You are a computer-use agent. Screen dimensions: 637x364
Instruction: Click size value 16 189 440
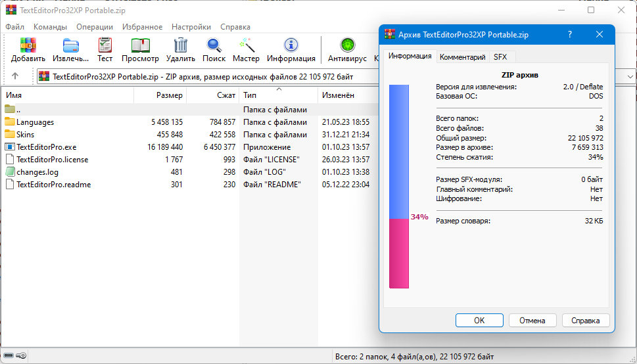click(x=165, y=147)
